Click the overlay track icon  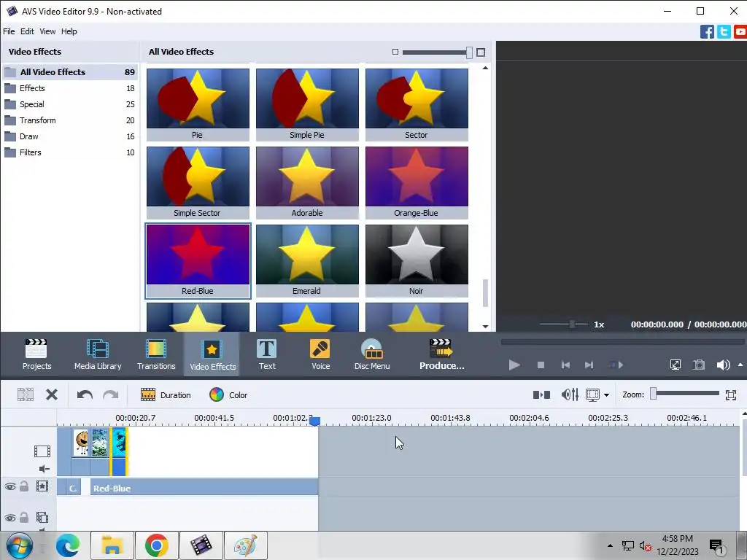click(x=42, y=517)
